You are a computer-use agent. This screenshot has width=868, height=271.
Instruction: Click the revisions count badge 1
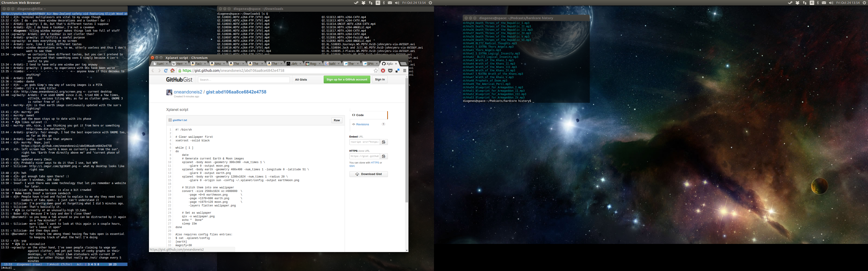(x=383, y=124)
